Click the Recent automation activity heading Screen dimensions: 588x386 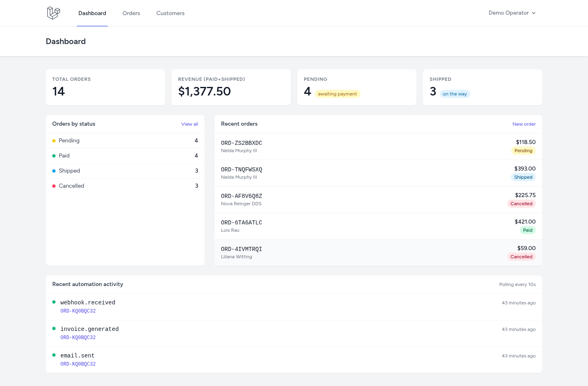tap(88, 284)
